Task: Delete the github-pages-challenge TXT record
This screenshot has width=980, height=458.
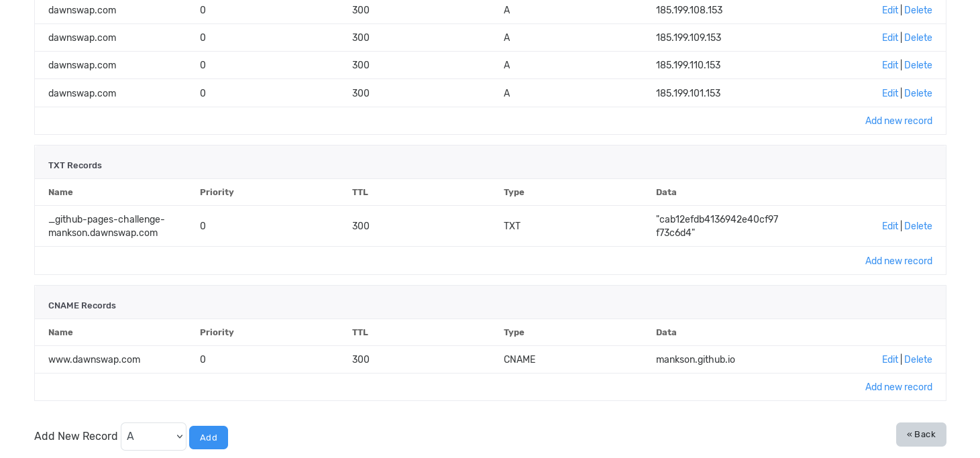Action: pyautogui.click(x=918, y=226)
